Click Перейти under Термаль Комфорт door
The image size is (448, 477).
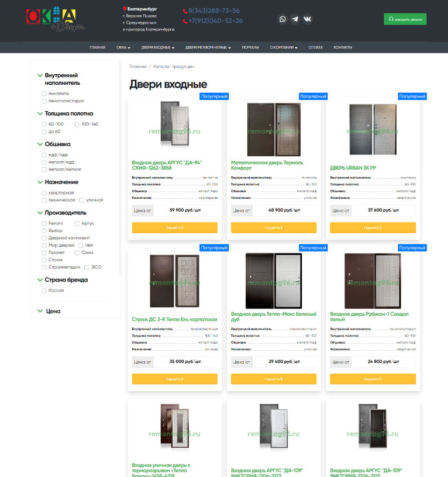pyautogui.click(x=274, y=227)
